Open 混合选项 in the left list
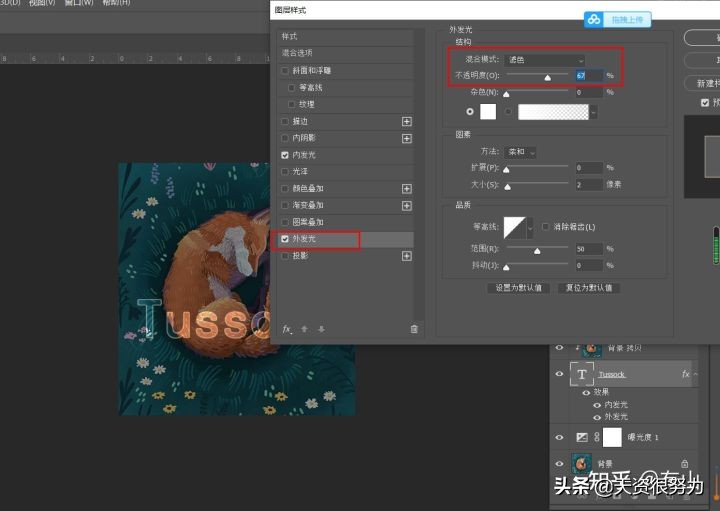 click(x=345, y=53)
